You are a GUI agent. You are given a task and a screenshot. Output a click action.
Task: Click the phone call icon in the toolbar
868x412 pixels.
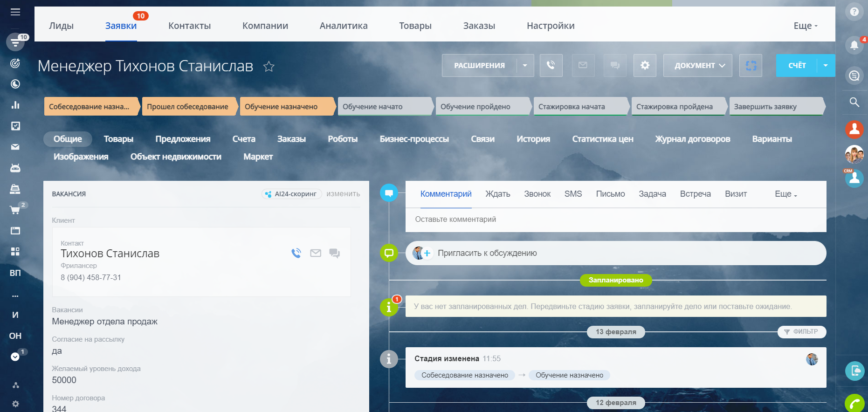(x=551, y=66)
